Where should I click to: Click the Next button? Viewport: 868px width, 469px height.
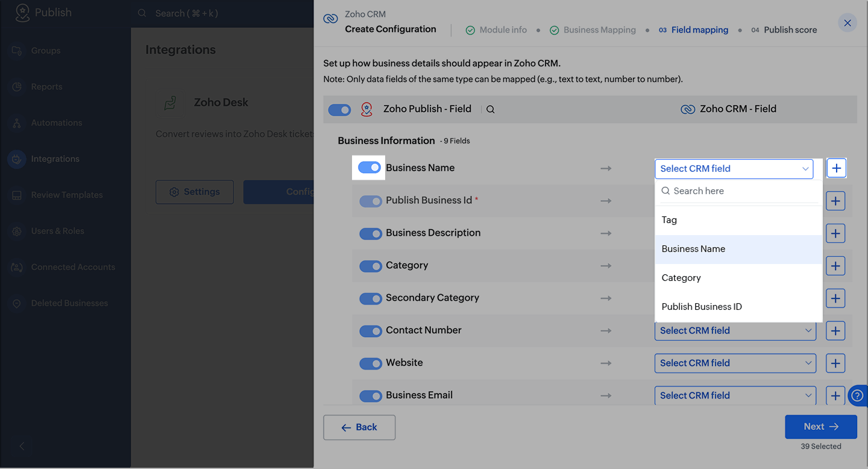pos(820,427)
